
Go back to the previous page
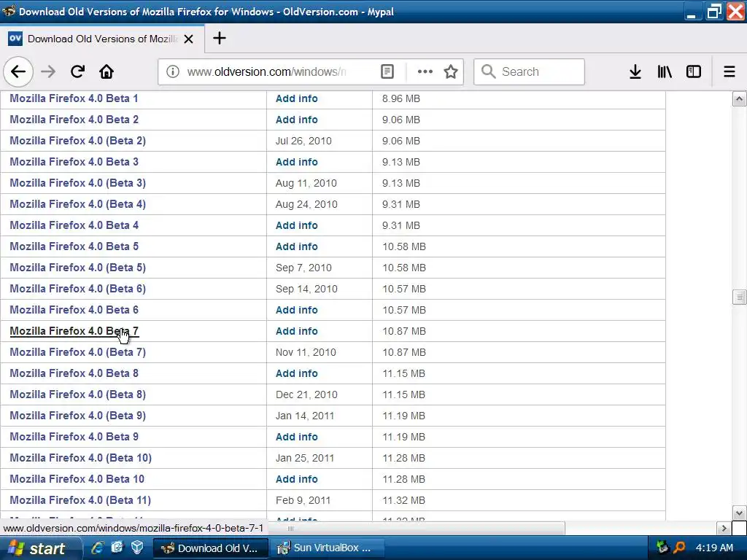(18, 72)
